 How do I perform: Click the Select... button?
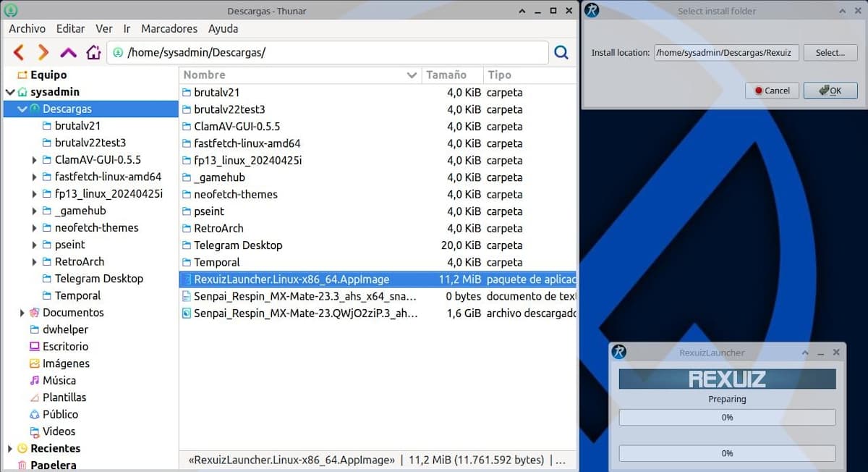click(x=830, y=53)
